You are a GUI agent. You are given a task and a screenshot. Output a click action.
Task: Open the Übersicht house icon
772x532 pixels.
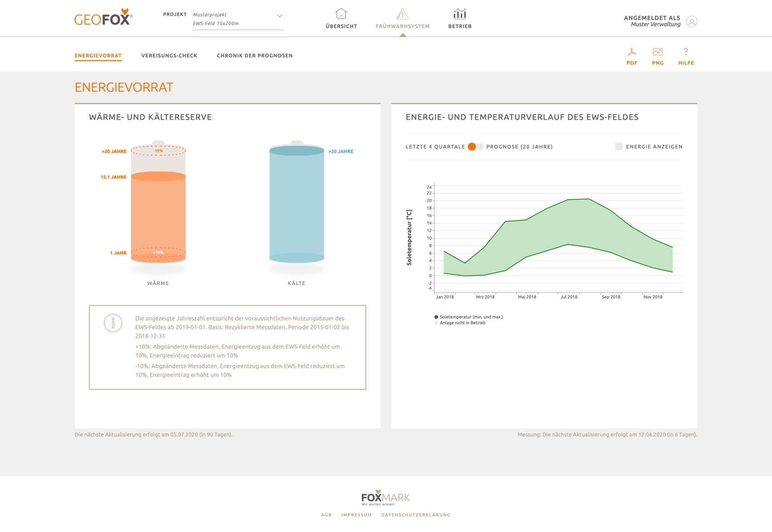tap(341, 14)
